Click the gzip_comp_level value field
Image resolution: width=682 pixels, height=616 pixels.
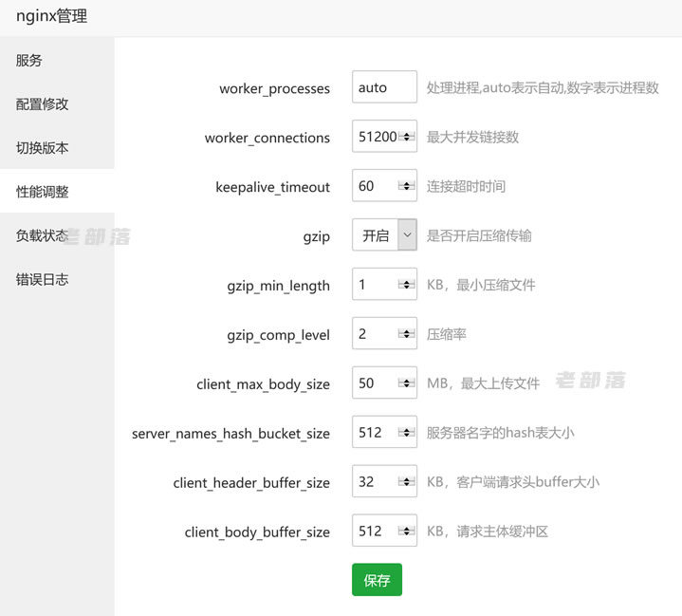(384, 333)
